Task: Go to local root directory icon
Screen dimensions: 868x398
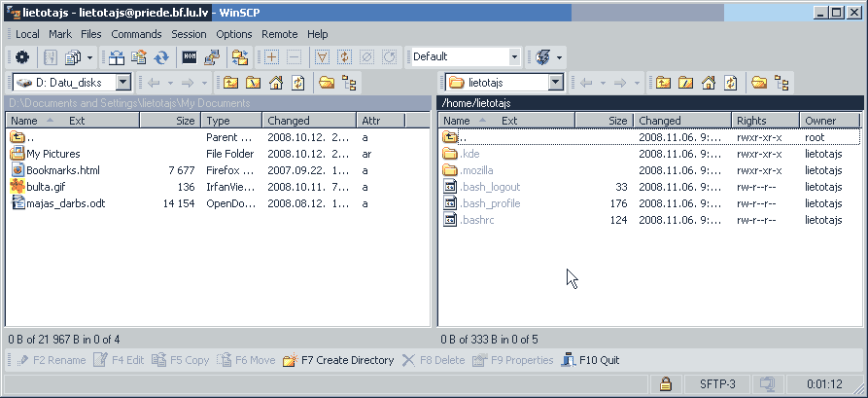Action: [253, 83]
